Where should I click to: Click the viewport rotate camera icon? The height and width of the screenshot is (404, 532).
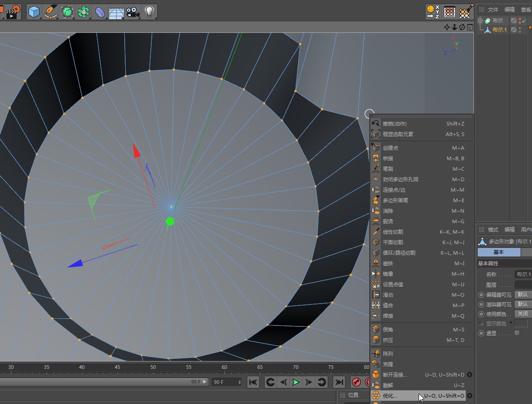pos(462,27)
